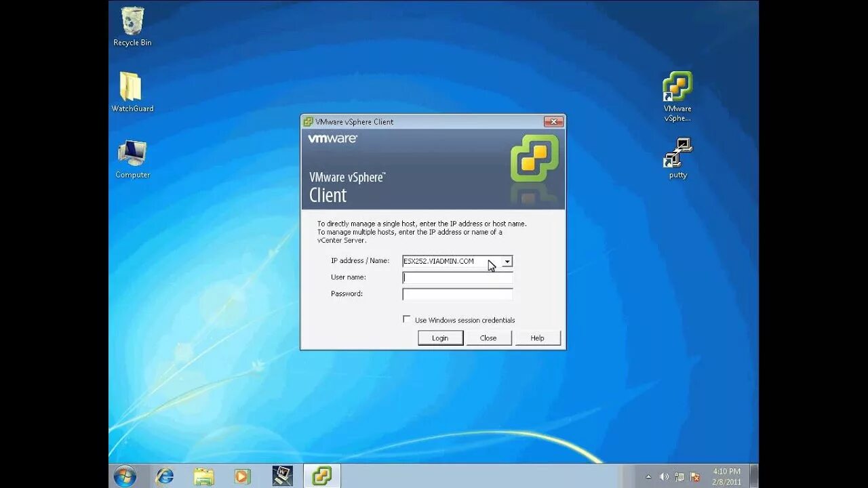This screenshot has height=488, width=868.
Task: Open the Recycle Bin desktop icon
Action: click(x=132, y=27)
